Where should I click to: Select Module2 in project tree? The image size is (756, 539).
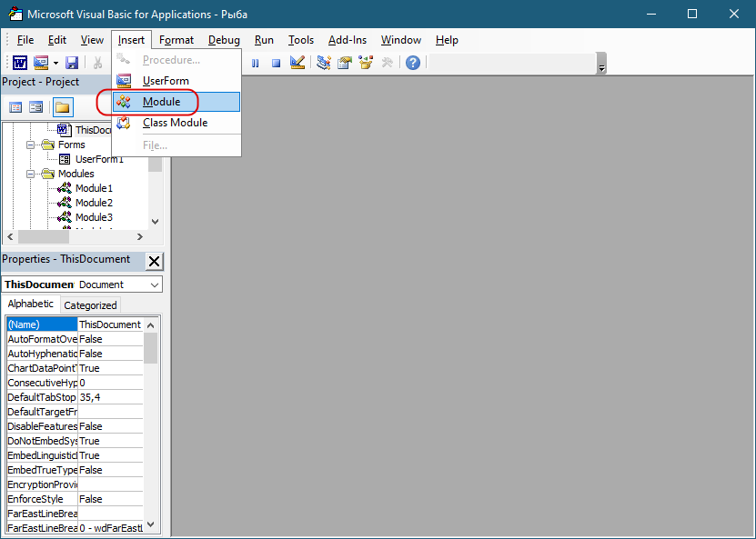tap(94, 203)
